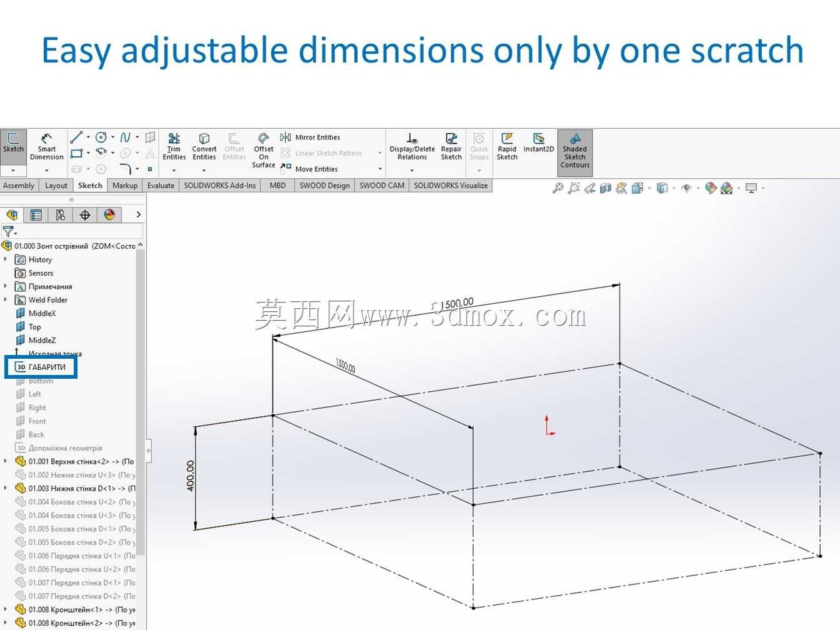The width and height of the screenshot is (840, 630).
Task: Select the Move Entities tool
Action: click(x=309, y=169)
